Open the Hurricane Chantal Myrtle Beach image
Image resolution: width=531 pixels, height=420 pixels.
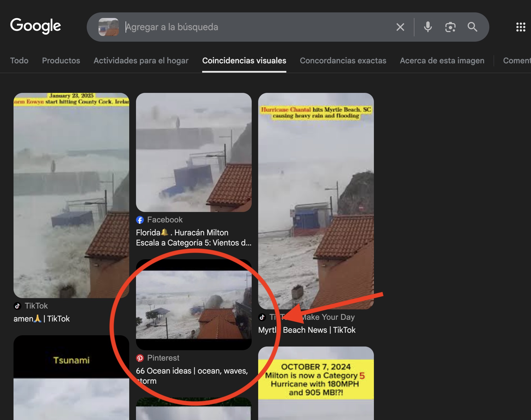pos(316,201)
